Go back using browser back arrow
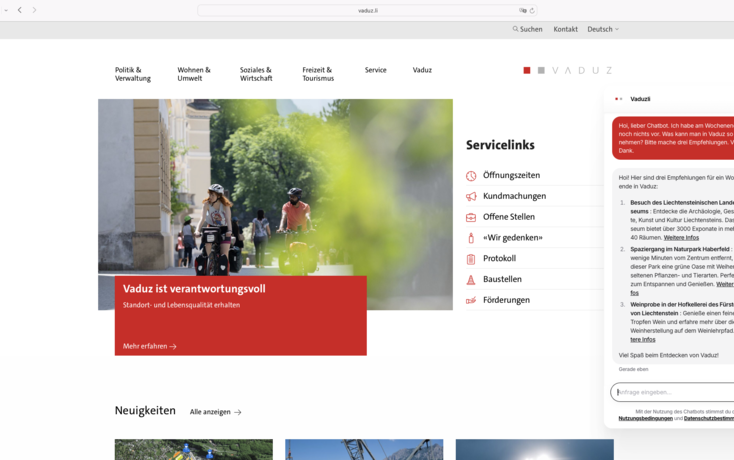 pyautogui.click(x=20, y=10)
